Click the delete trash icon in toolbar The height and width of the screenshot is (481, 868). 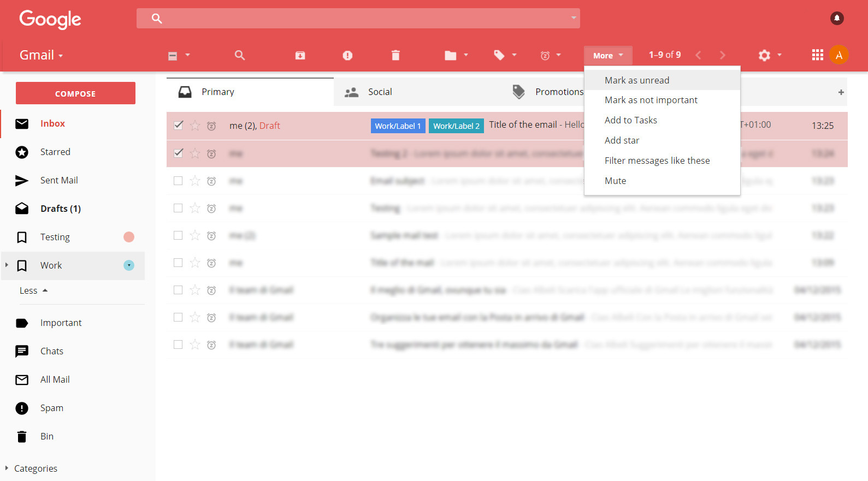pos(395,55)
